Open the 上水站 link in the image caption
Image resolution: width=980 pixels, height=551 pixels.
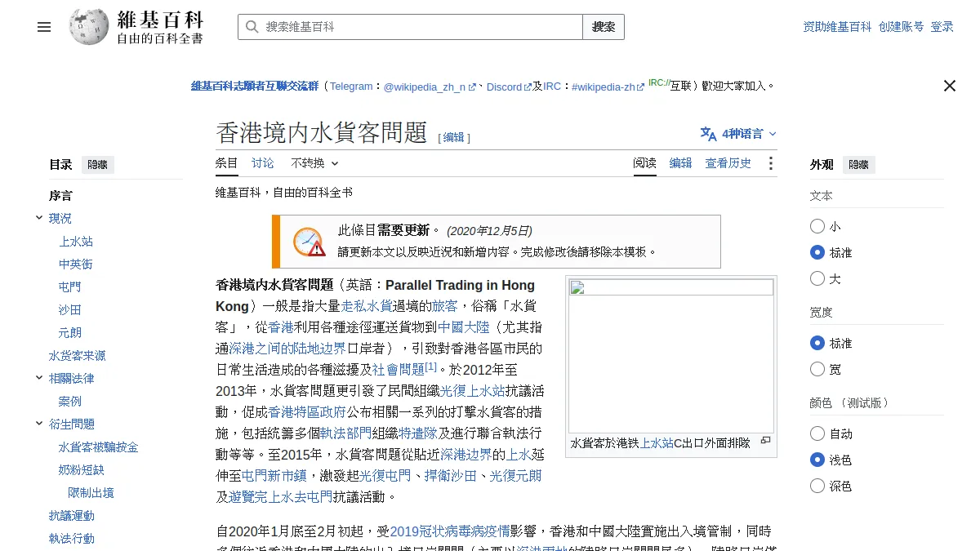[x=657, y=443]
